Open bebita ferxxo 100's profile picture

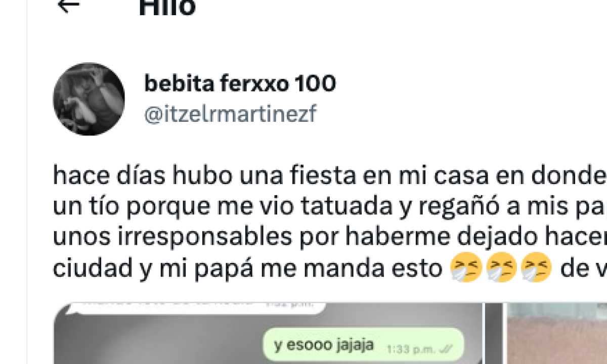tap(89, 99)
